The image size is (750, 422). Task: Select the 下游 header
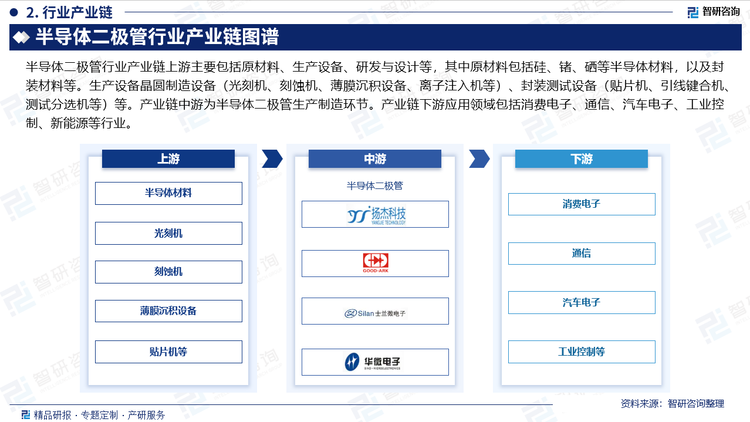581,159
